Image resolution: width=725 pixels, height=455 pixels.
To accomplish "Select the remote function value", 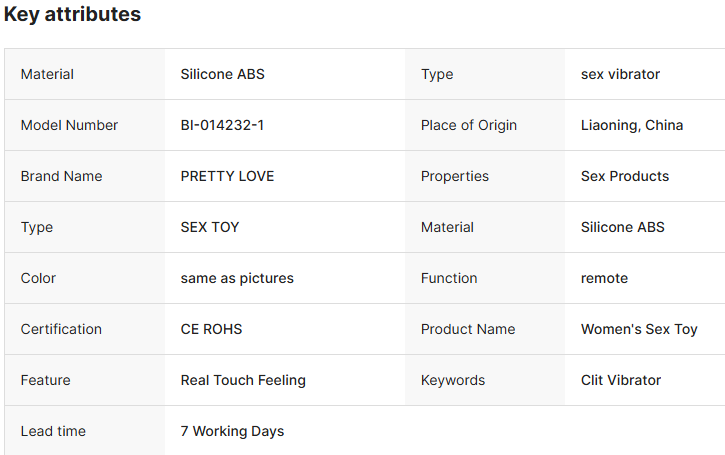I will [x=604, y=278].
